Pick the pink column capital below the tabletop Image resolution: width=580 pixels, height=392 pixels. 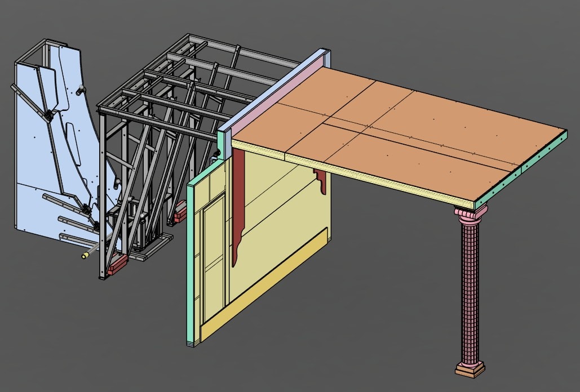click(x=471, y=214)
